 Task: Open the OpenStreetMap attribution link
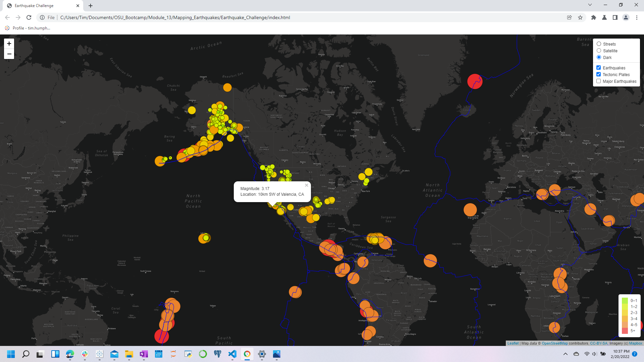[555, 343]
